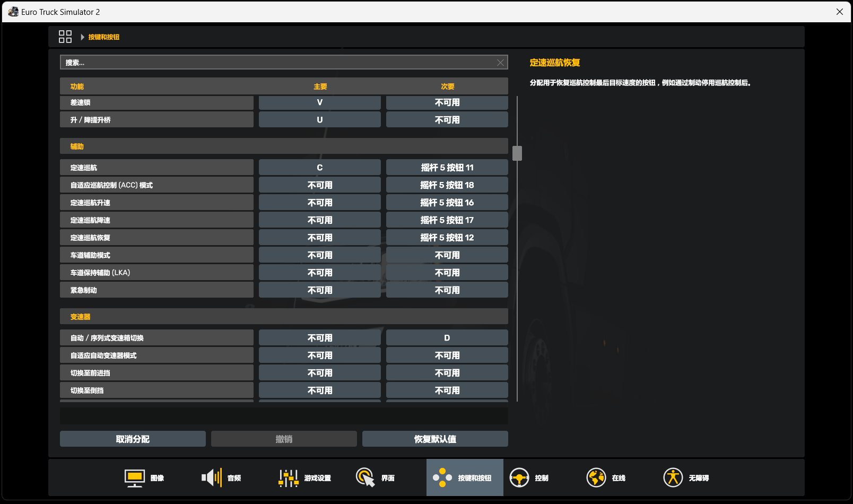This screenshot has width=853, height=504.
Task: Select the 按键和按钮 tab
Action: coord(465,478)
